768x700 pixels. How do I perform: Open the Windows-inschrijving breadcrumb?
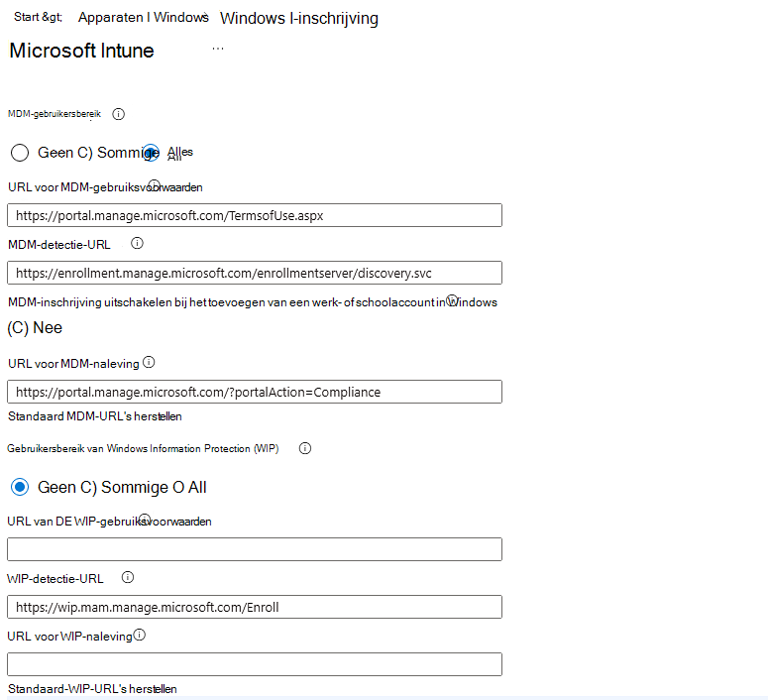pos(299,18)
